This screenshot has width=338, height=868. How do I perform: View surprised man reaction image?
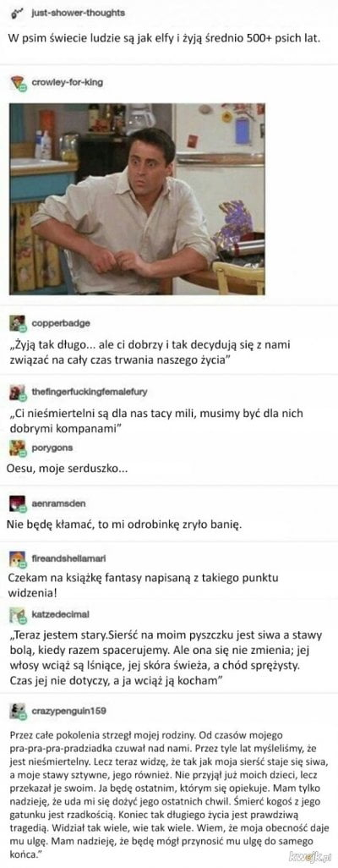pyautogui.click(x=137, y=199)
